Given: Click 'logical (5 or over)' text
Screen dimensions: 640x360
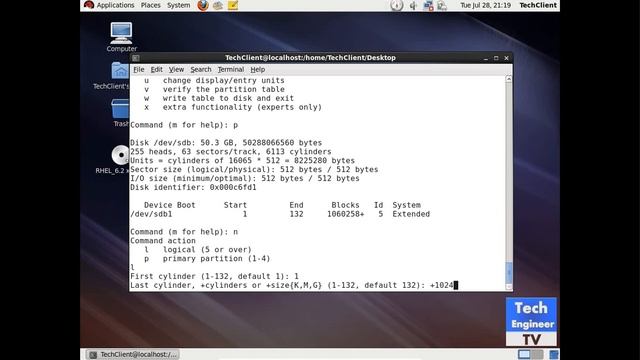Looking at the screenshot, I should (x=207, y=249).
